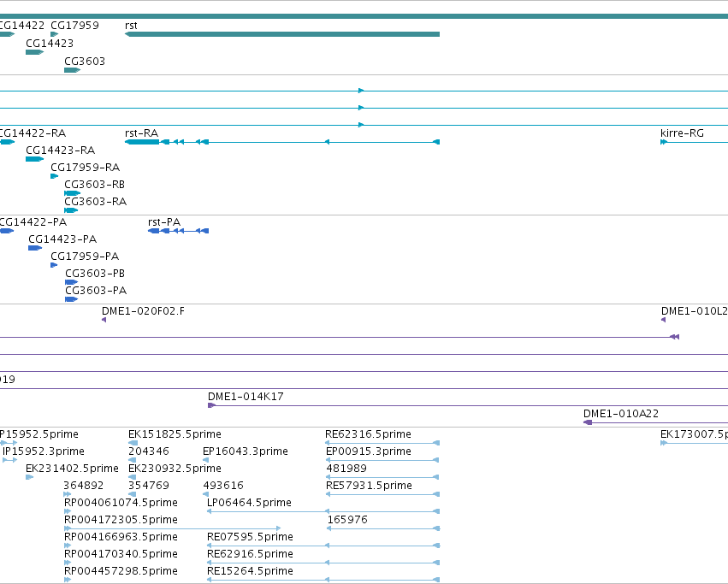Select the DME1-010A22 clone label
728x584 pixels.
coord(621,414)
